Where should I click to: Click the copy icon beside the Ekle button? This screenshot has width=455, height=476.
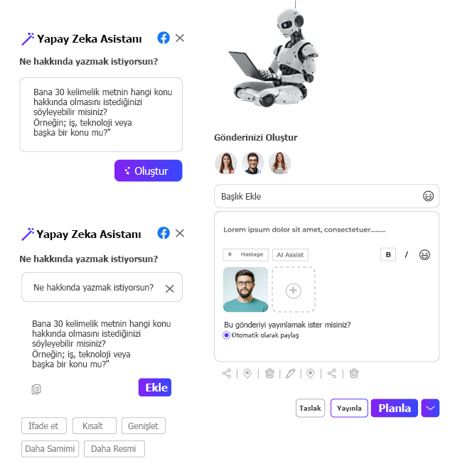[x=36, y=389]
